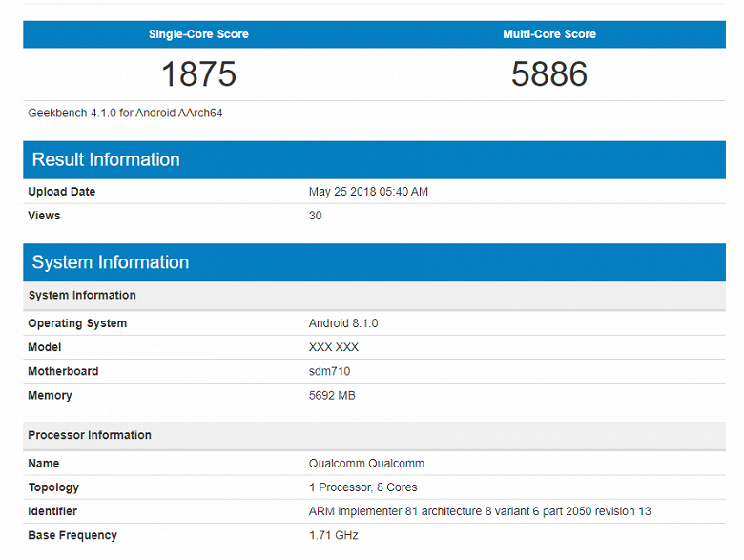This screenshot has height=560, width=744.
Task: Select the single-core score value 1875
Action: point(198,74)
